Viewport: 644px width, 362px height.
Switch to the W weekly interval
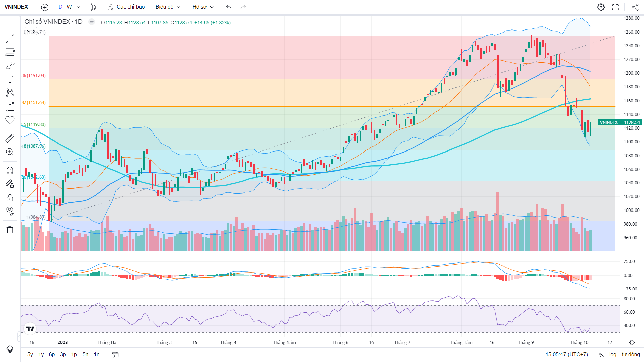point(69,7)
